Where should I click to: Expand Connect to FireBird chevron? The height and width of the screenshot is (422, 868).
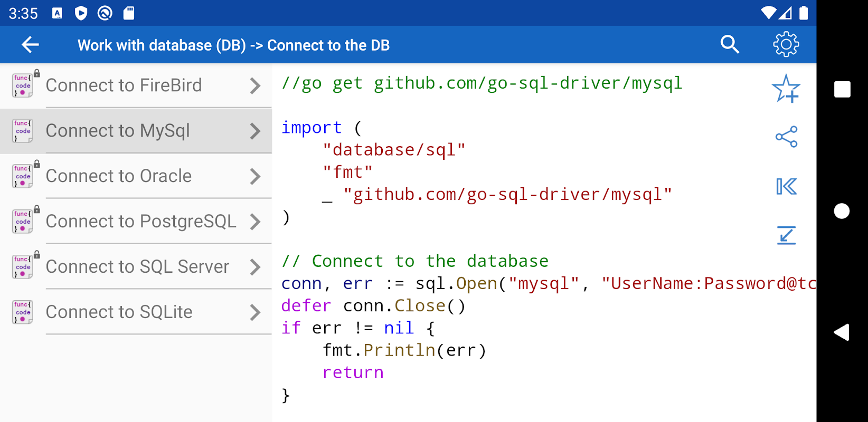coord(255,85)
